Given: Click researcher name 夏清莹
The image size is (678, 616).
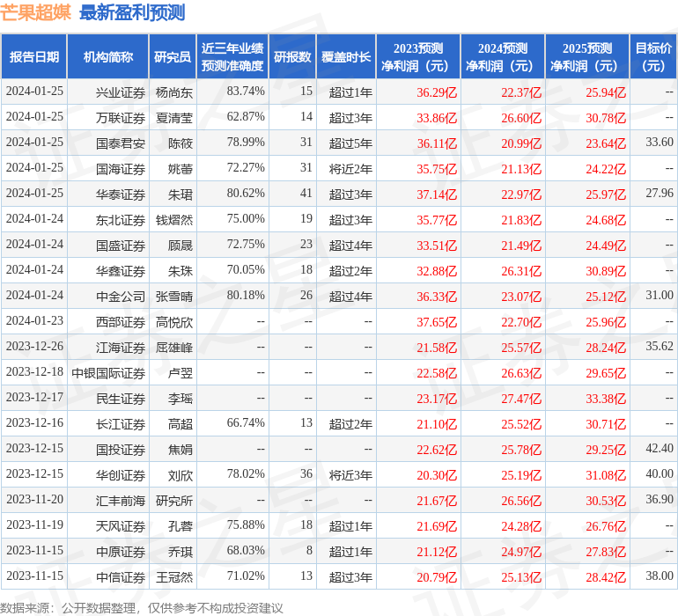Looking at the screenshot, I should [x=174, y=118].
